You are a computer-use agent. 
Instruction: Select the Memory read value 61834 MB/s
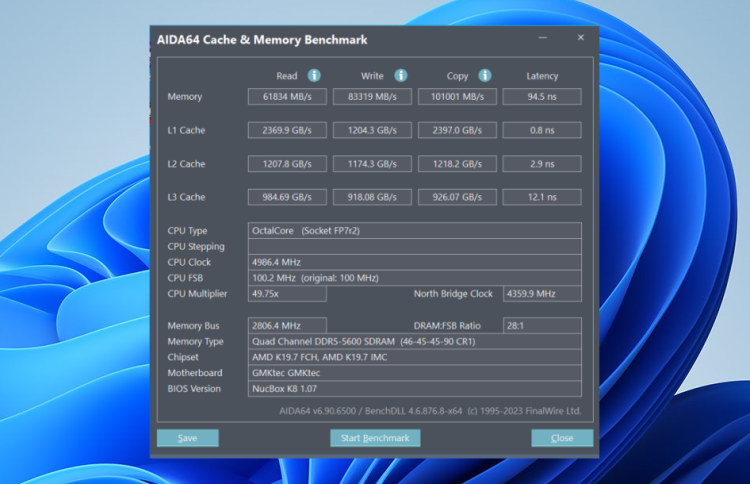point(287,97)
